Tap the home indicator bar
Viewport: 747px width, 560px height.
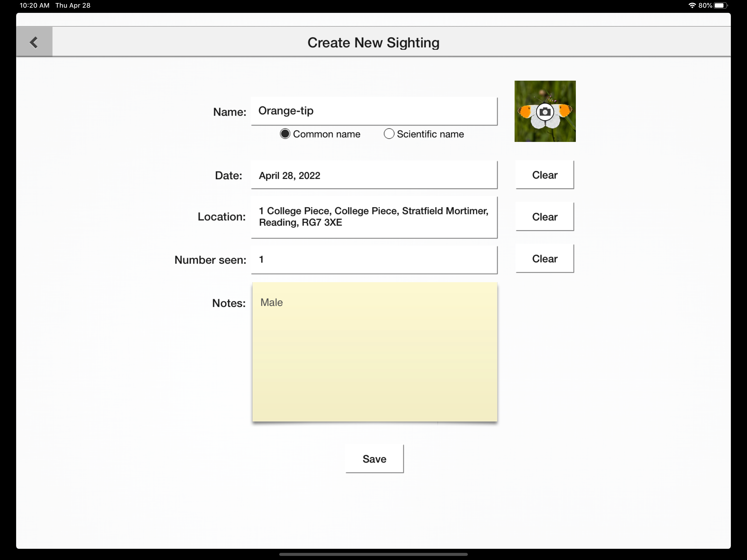tap(373, 554)
